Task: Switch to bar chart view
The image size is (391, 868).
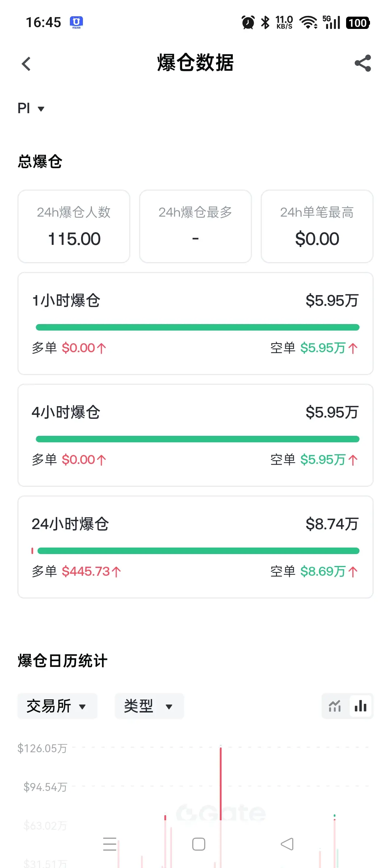Action: (x=361, y=706)
